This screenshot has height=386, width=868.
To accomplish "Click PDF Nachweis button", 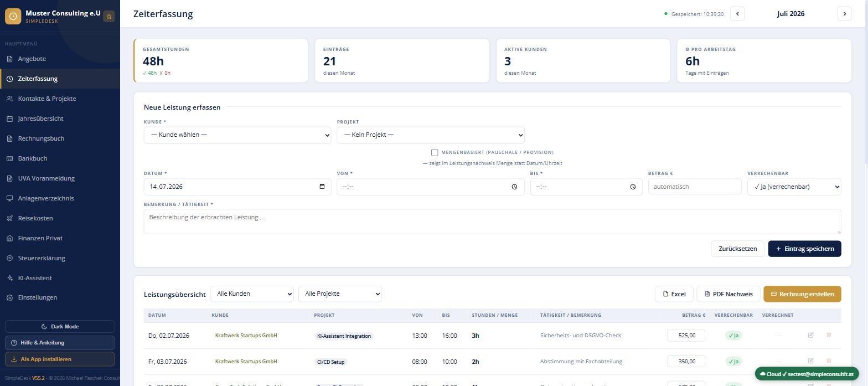I will (728, 294).
